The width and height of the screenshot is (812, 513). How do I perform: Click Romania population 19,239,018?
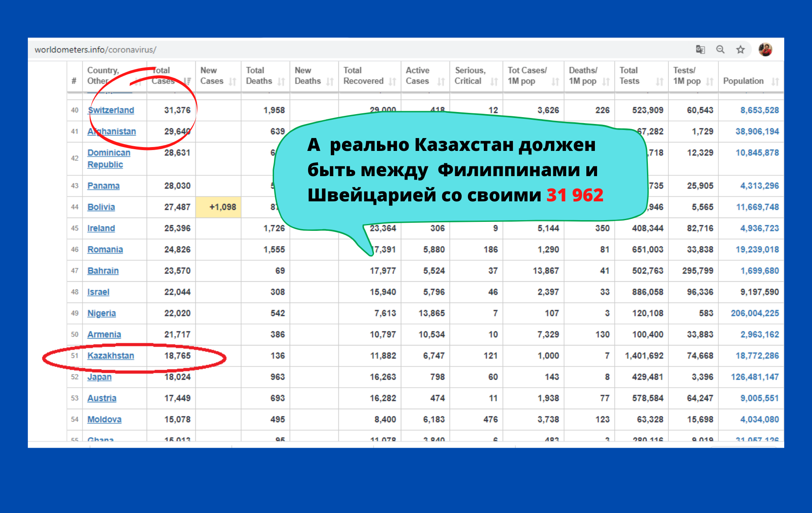point(757,250)
